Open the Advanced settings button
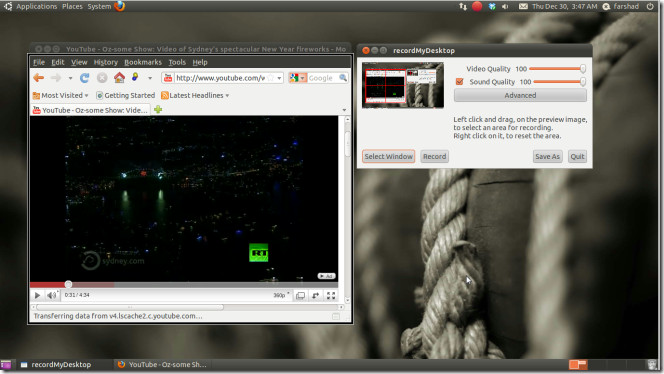The image size is (664, 374). [520, 95]
